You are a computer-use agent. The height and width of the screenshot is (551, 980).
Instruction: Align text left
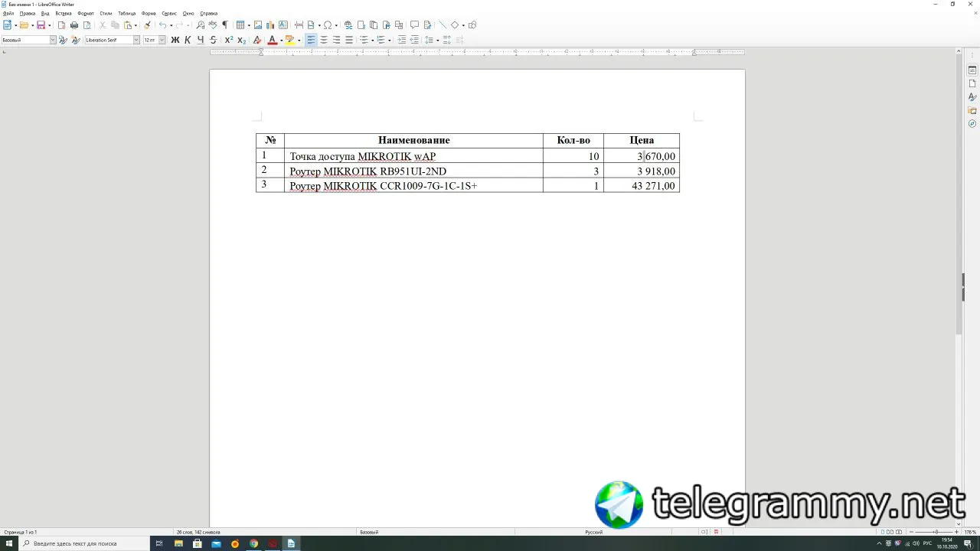point(311,40)
